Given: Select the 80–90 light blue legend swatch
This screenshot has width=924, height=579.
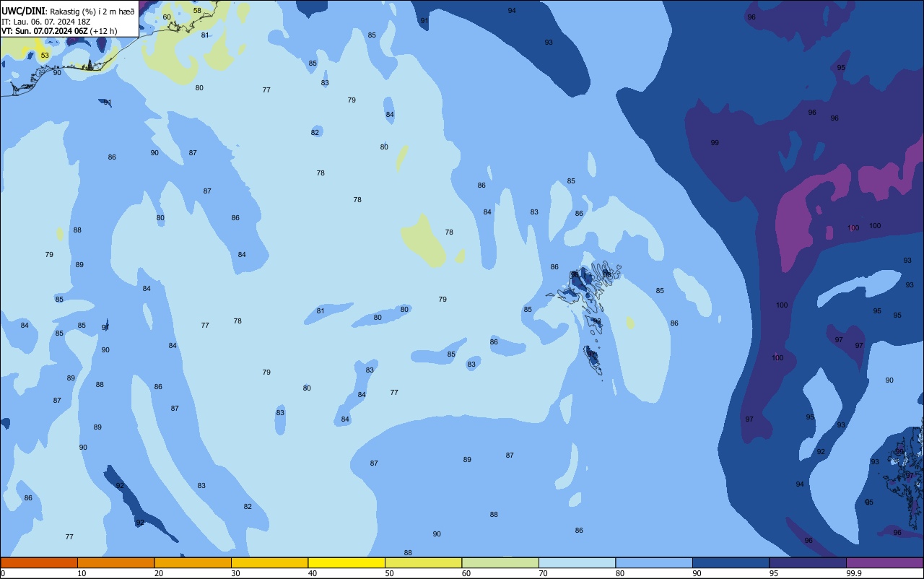Looking at the screenshot, I should tap(654, 562).
